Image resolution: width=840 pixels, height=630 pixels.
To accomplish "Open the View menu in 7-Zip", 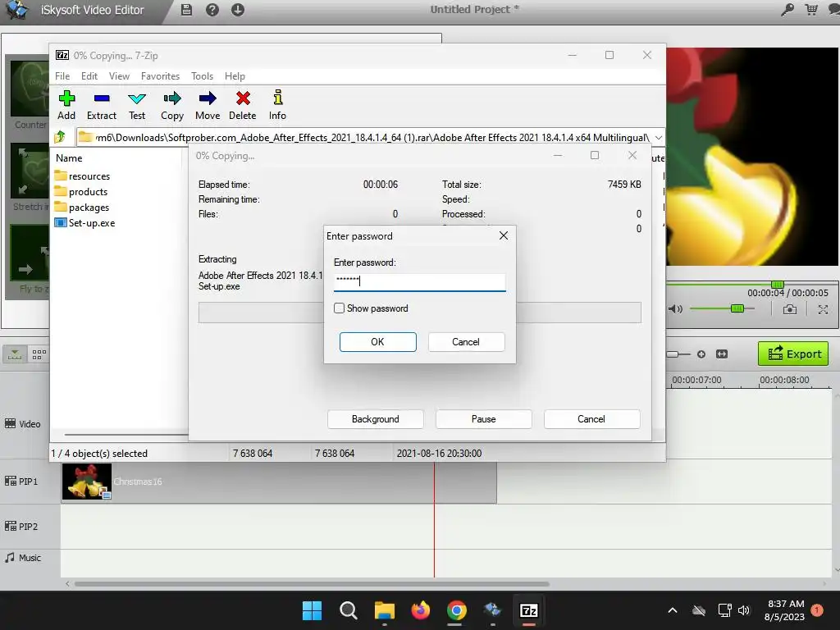I will point(119,76).
